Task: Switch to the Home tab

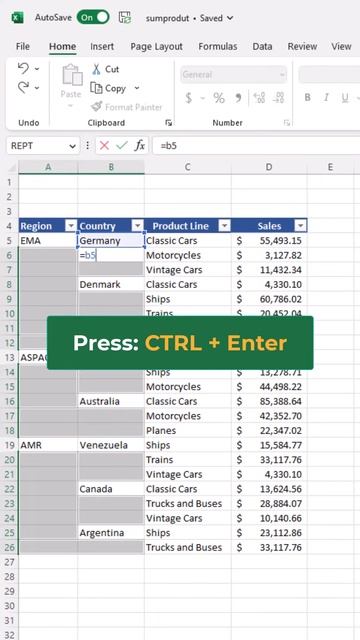Action: 62,47
